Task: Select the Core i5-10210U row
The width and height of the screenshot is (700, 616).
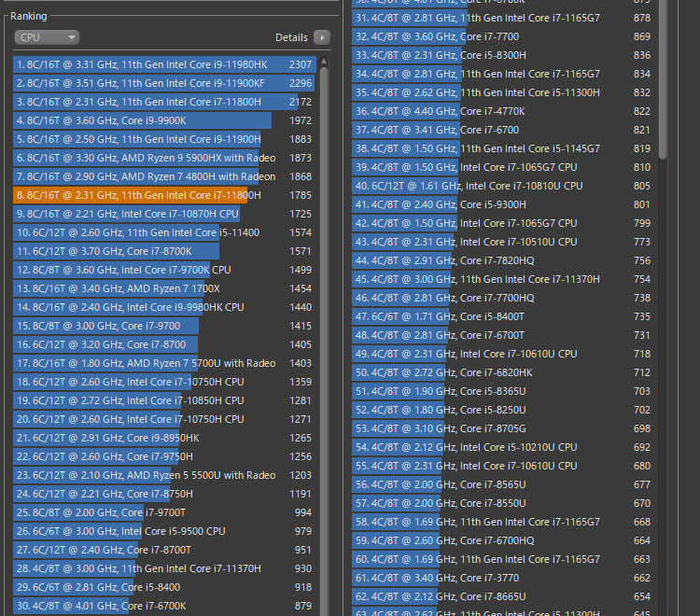Action: click(504, 448)
